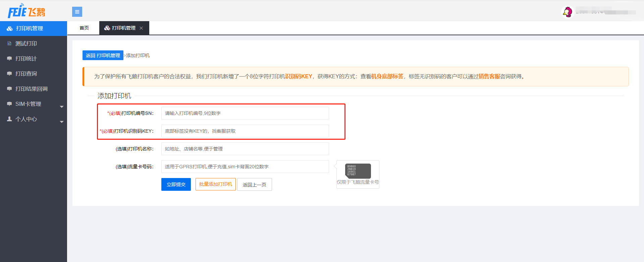
Task: Click the 打印统计 sidebar icon
Action: coord(9,59)
